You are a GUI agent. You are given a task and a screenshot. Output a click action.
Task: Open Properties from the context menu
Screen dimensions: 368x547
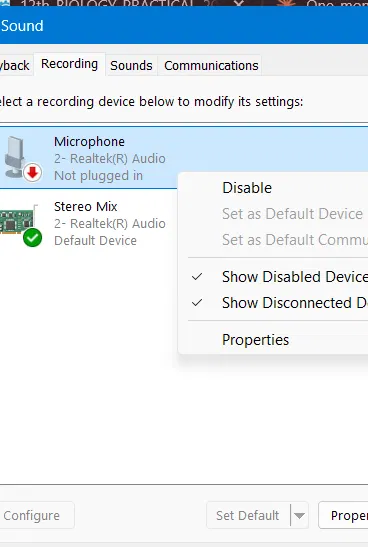pos(255,340)
